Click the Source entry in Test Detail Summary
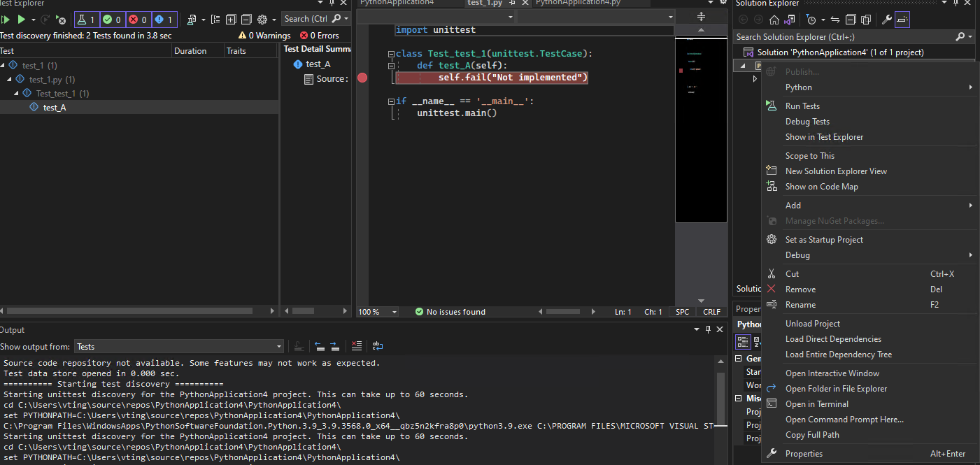Screen dimensions: 980x465 tap(327, 79)
